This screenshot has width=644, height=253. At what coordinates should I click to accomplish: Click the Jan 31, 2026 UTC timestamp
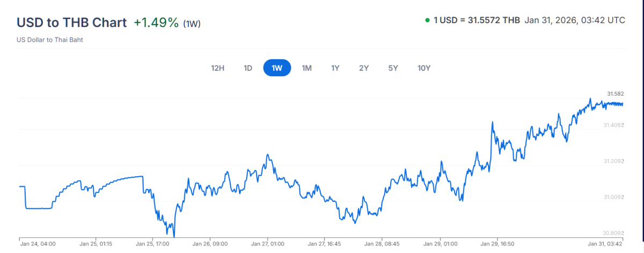(x=575, y=20)
